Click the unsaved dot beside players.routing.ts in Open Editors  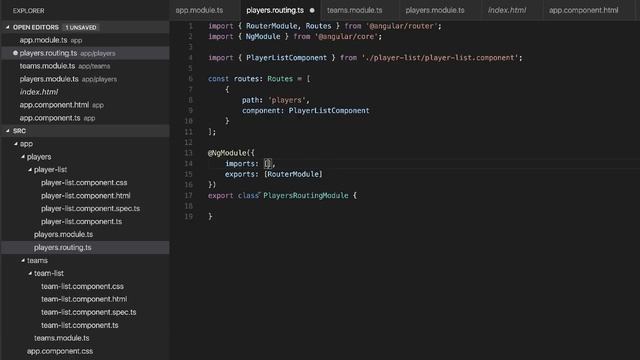15,53
